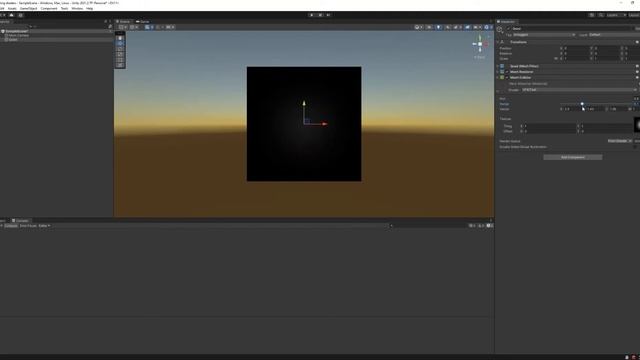Click the green Y axis cone of the orientation gizmo
Viewport: 640px width, 360px height.
[480, 38]
